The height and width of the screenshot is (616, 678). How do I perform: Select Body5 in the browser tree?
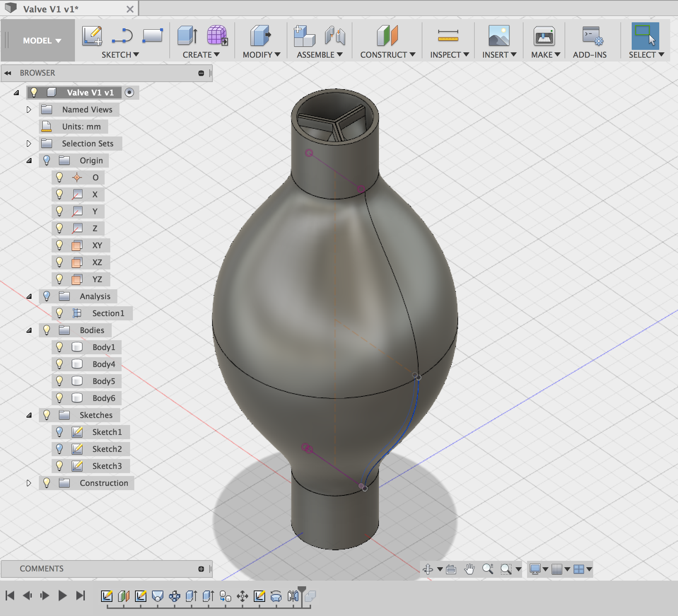coord(104,381)
